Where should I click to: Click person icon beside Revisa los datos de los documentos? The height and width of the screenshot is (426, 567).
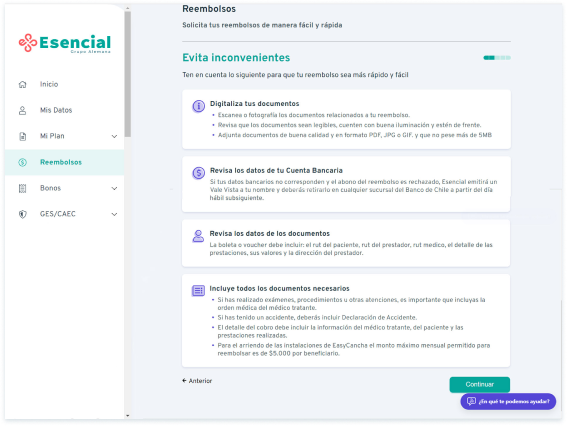coord(198,236)
